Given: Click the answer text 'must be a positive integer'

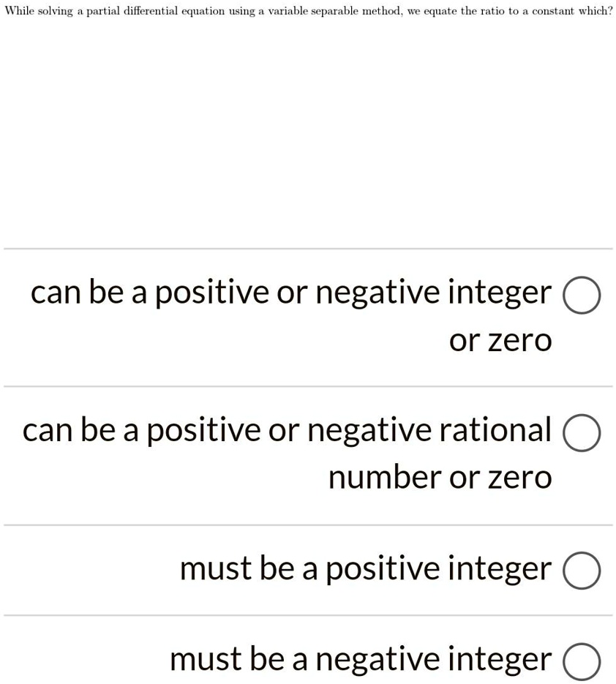Looking at the screenshot, I should (x=364, y=568).
